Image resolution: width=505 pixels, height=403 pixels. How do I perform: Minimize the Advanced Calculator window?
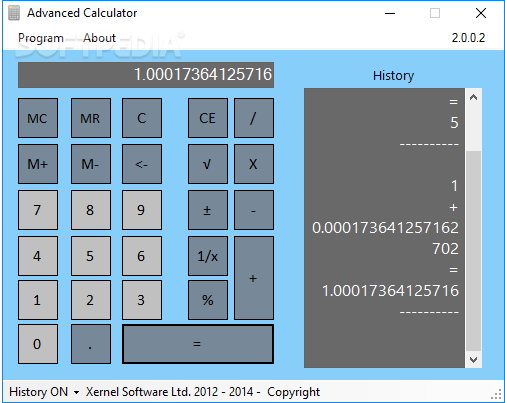coord(390,13)
